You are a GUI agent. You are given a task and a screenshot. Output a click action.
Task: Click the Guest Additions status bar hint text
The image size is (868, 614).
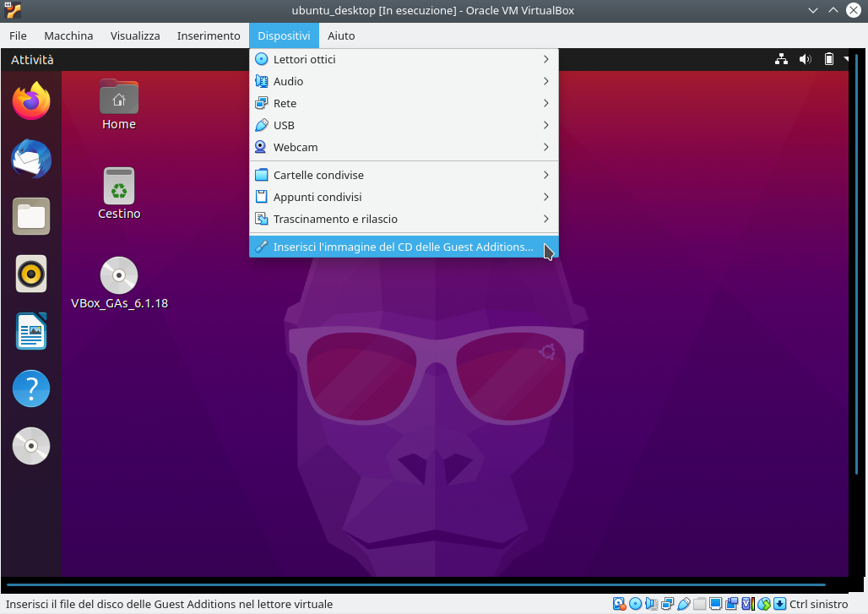tap(170, 604)
